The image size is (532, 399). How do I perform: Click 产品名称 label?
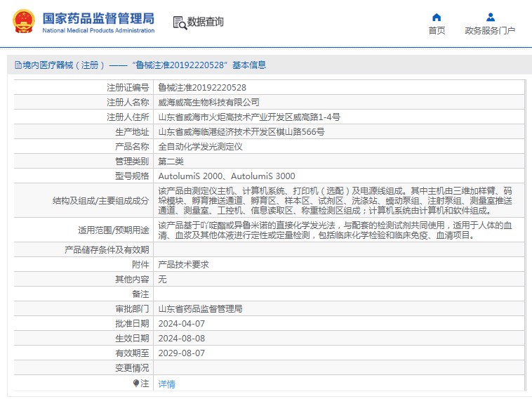click(132, 147)
